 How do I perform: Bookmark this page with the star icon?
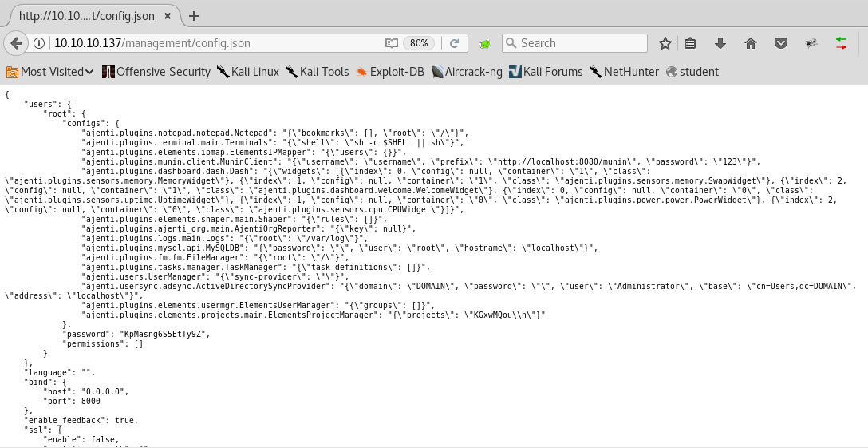(665, 43)
